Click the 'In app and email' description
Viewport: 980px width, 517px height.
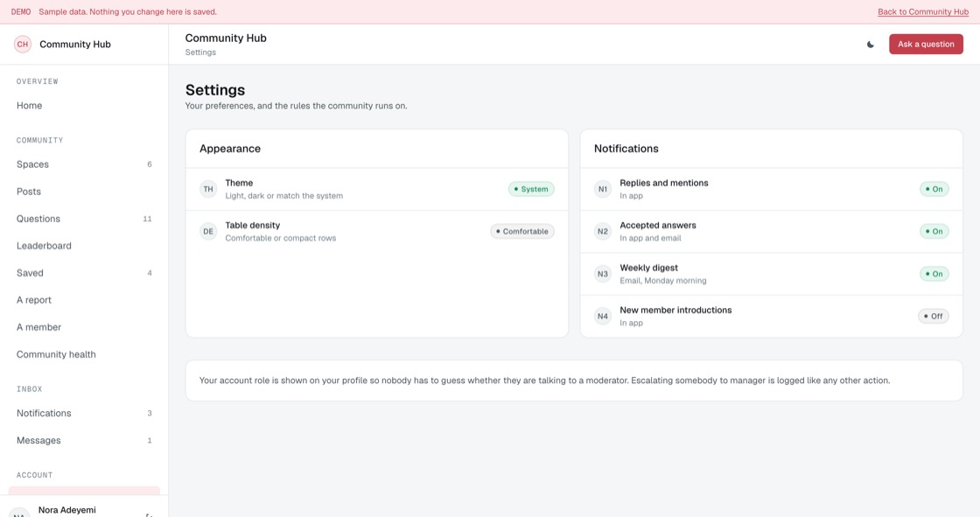[650, 238]
